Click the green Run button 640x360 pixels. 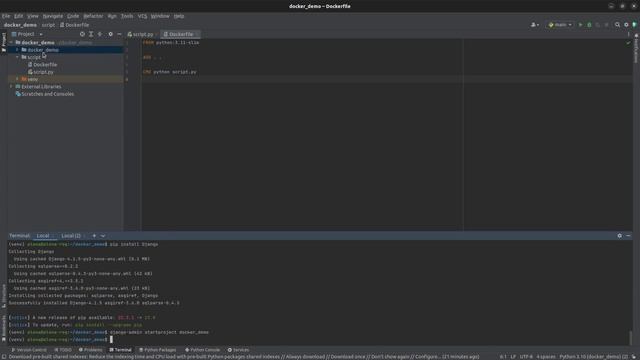[x=580, y=25]
